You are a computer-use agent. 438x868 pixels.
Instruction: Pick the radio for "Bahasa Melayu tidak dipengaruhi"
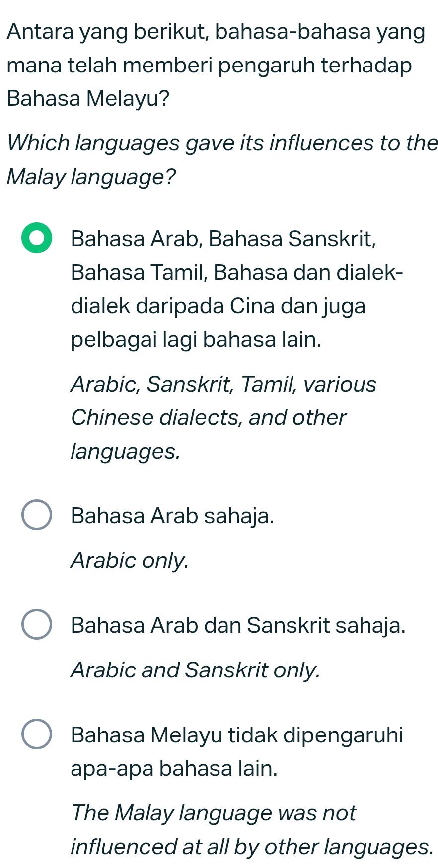pyautogui.click(x=36, y=734)
